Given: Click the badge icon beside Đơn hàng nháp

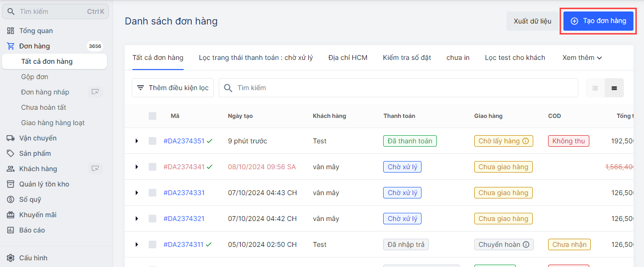Looking at the screenshot, I should click(95, 92).
